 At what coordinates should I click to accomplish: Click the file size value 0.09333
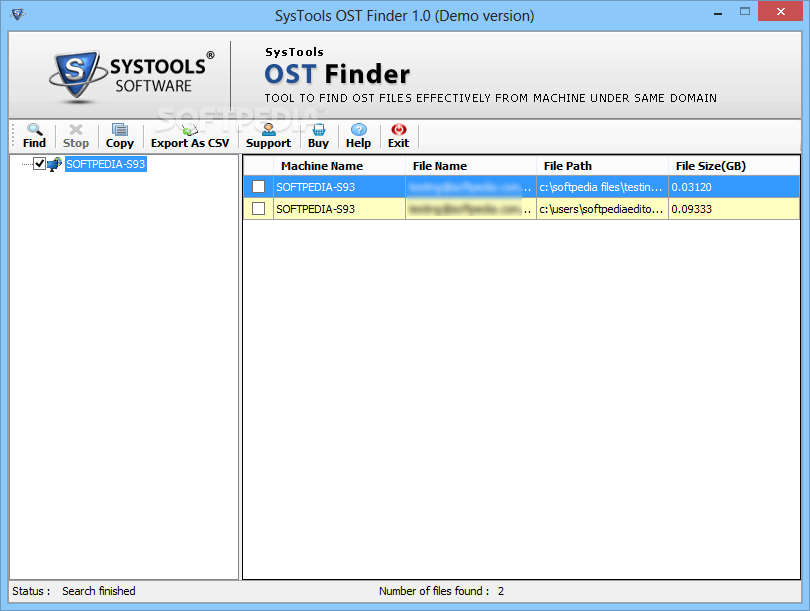coord(691,209)
